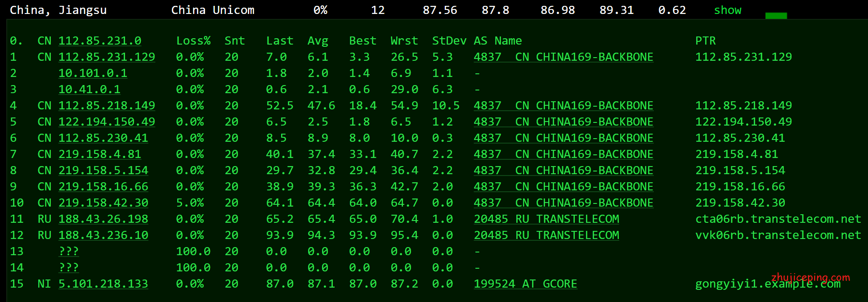
Task: Click the ??? link on hop 13
Action: click(x=68, y=252)
